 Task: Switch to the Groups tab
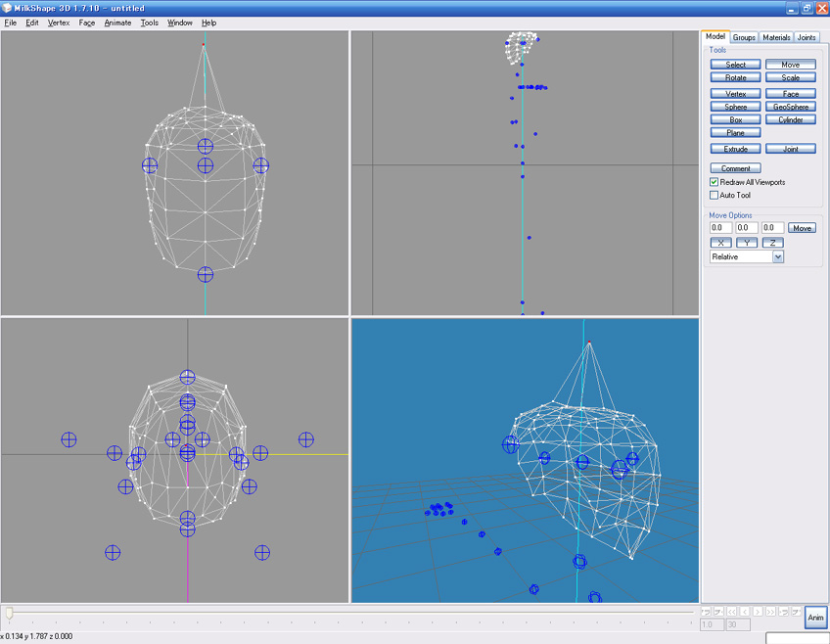(744, 37)
